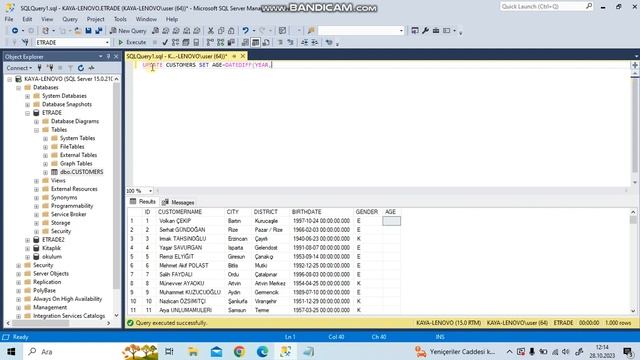Click the Execute query button
Screen dimensions: 640x360
(x=132, y=42)
